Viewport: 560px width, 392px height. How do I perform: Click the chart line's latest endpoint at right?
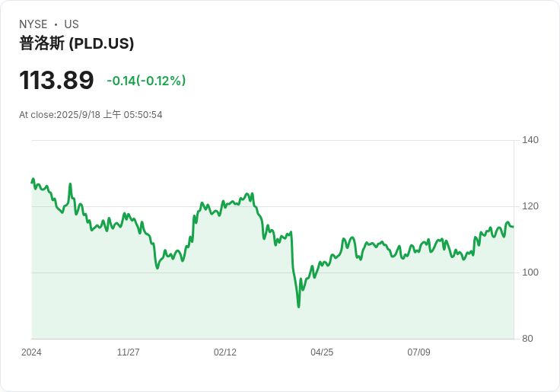[x=513, y=226]
